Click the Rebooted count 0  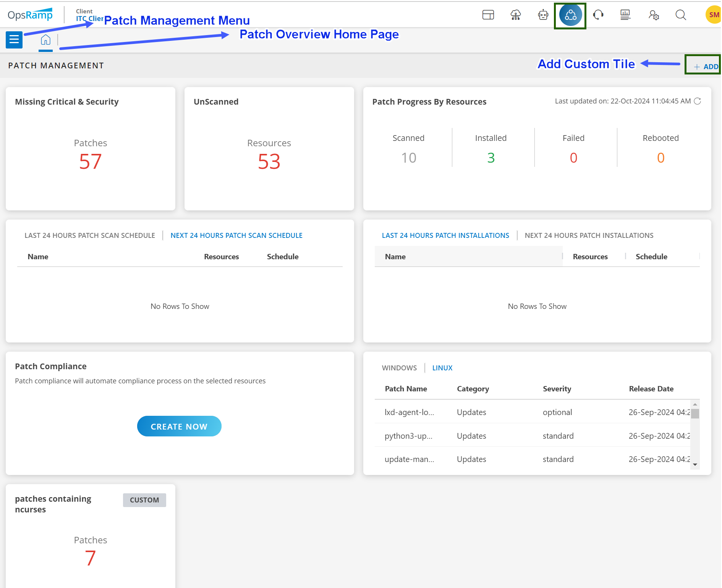click(x=660, y=158)
